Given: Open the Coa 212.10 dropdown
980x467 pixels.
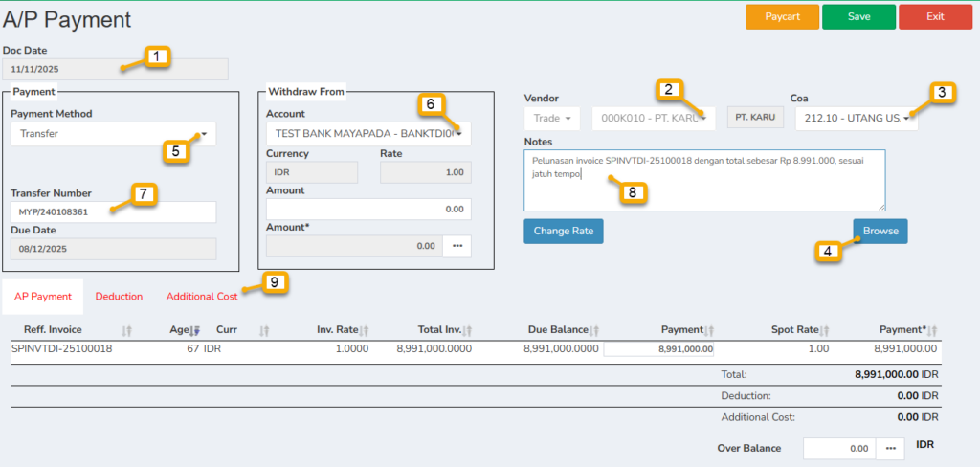Looking at the screenshot, I should (x=856, y=119).
